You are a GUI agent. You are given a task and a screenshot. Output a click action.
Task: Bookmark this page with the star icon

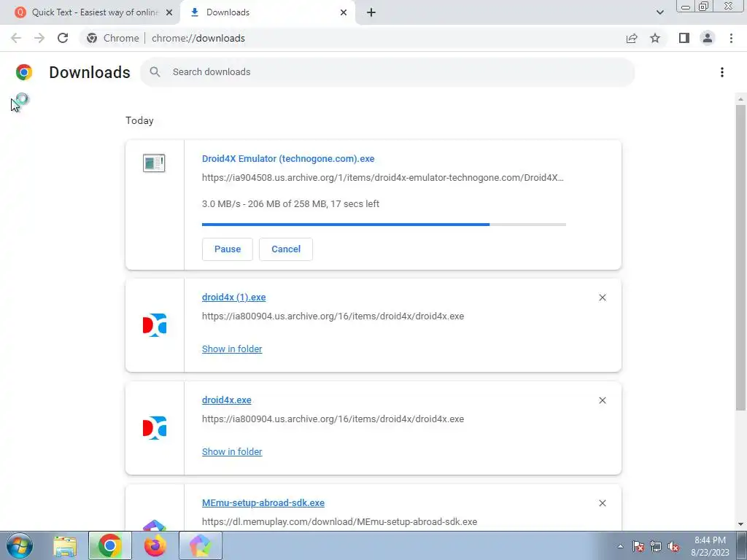(x=655, y=38)
